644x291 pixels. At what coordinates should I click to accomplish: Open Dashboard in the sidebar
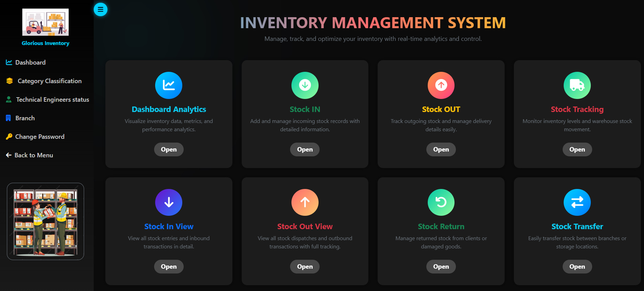coord(30,63)
